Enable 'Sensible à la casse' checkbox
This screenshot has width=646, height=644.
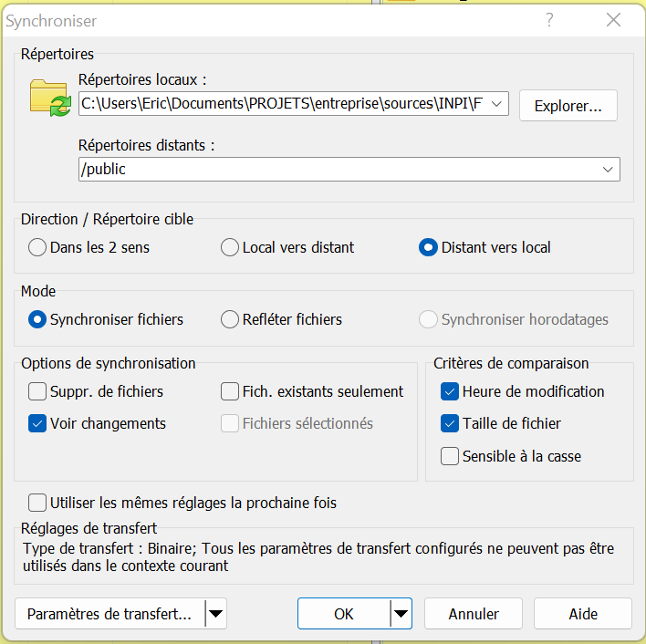click(449, 456)
